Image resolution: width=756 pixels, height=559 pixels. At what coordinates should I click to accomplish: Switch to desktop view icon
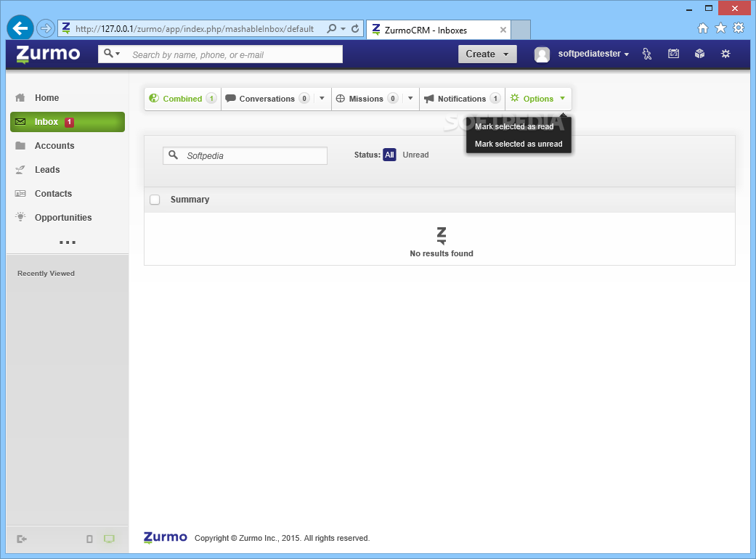click(109, 539)
